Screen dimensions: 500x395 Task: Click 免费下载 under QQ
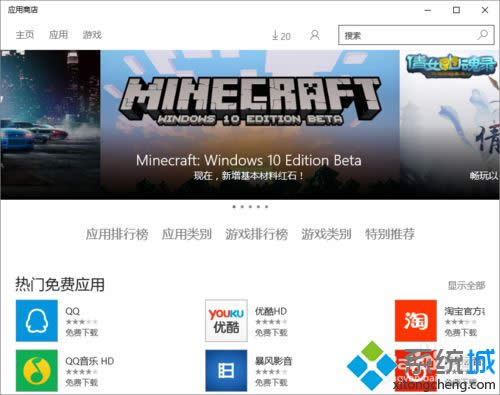tap(82, 333)
